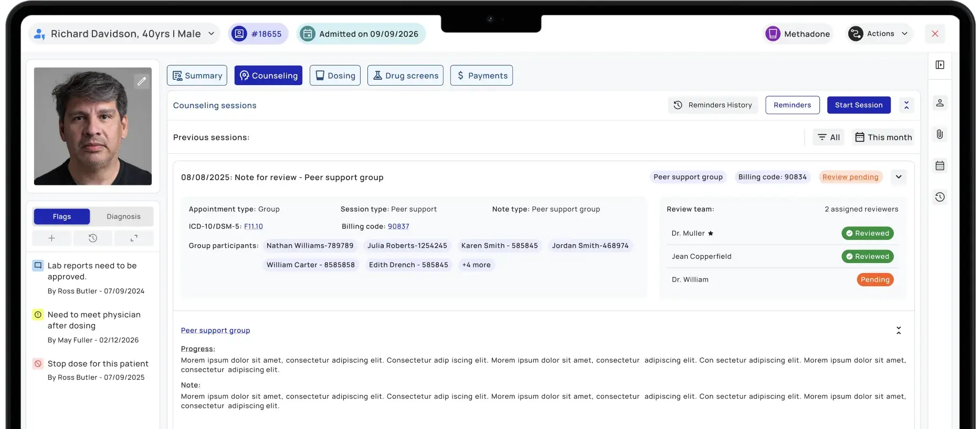
Task: Close the patient record with the red X
Action: click(935, 34)
